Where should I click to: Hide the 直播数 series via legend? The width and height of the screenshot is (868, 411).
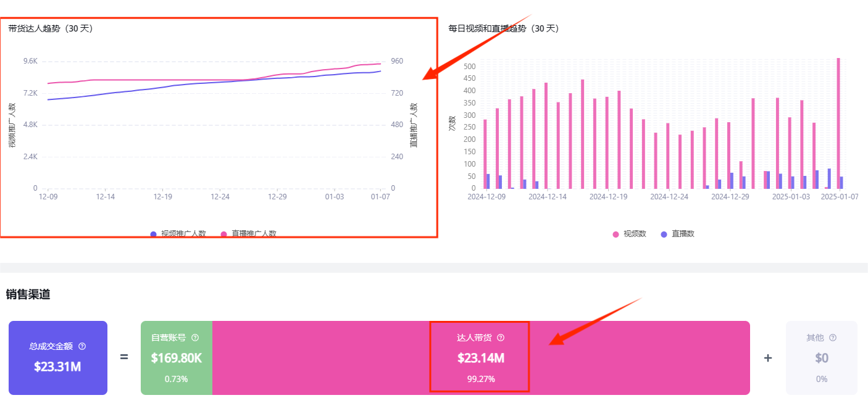(x=677, y=234)
